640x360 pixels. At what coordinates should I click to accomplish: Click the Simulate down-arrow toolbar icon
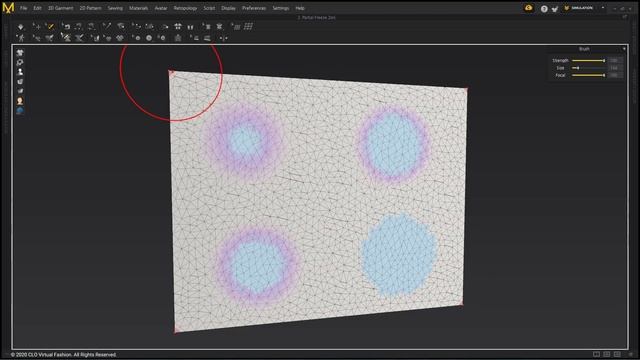click(20, 27)
